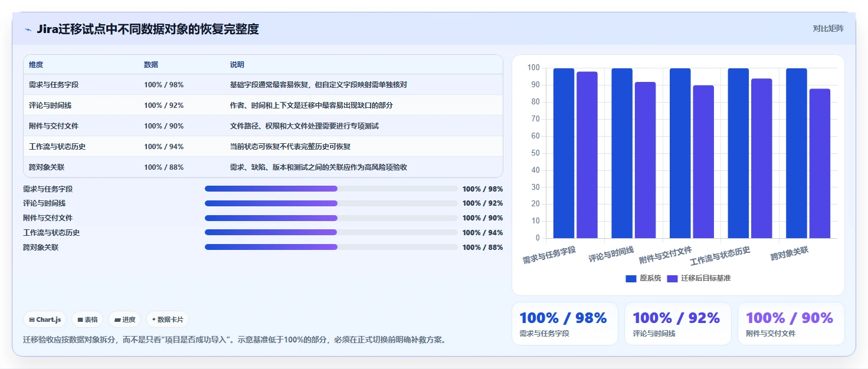This screenshot has height=369, width=868.
Task: Click the table cell showing 100% / 94%
Action: tap(164, 147)
